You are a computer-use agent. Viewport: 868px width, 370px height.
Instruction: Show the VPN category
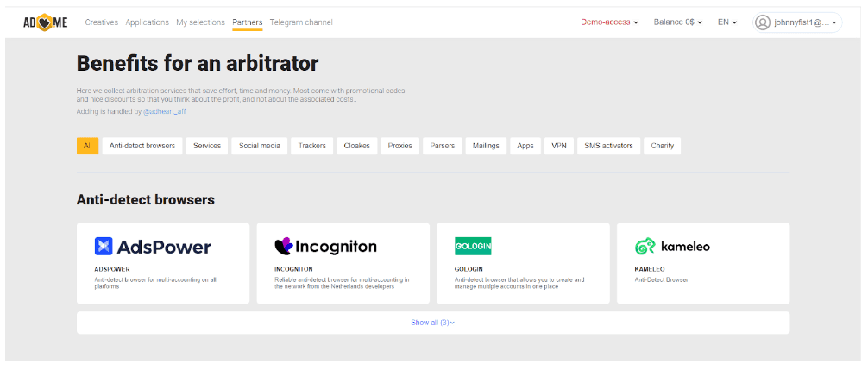558,146
